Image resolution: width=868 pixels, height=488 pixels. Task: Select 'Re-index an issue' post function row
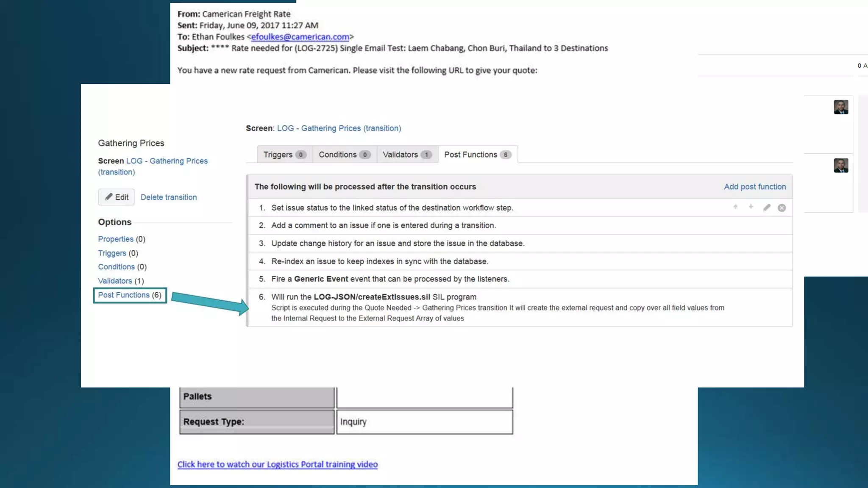point(520,261)
